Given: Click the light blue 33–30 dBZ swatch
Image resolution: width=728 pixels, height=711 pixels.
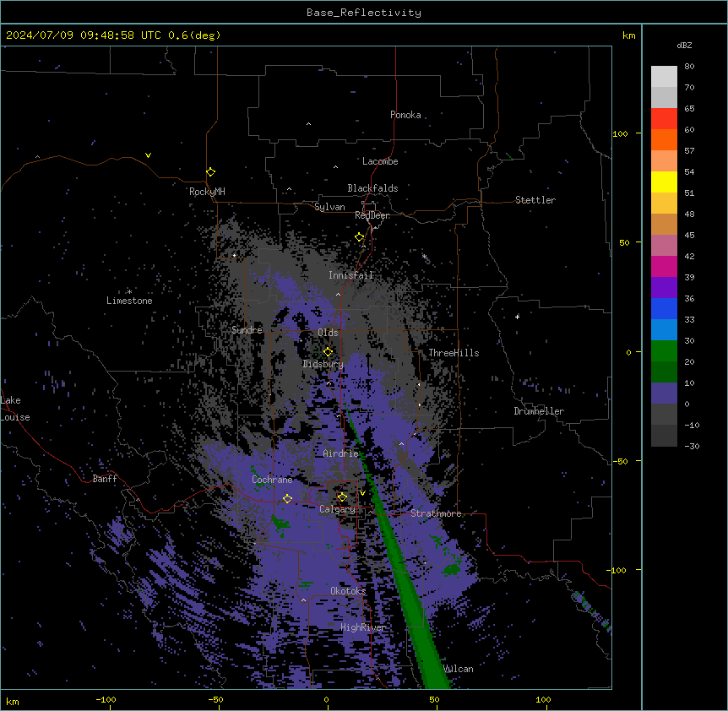Looking at the screenshot, I should point(664,329).
